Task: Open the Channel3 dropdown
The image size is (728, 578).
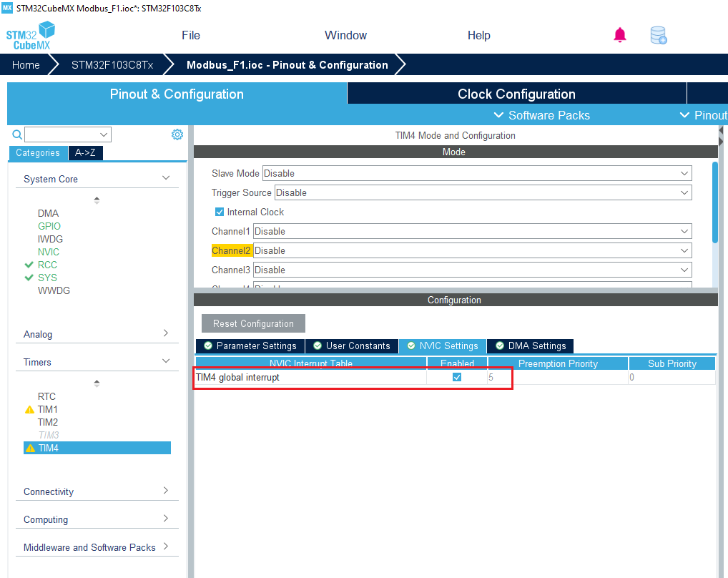Action: coord(472,270)
